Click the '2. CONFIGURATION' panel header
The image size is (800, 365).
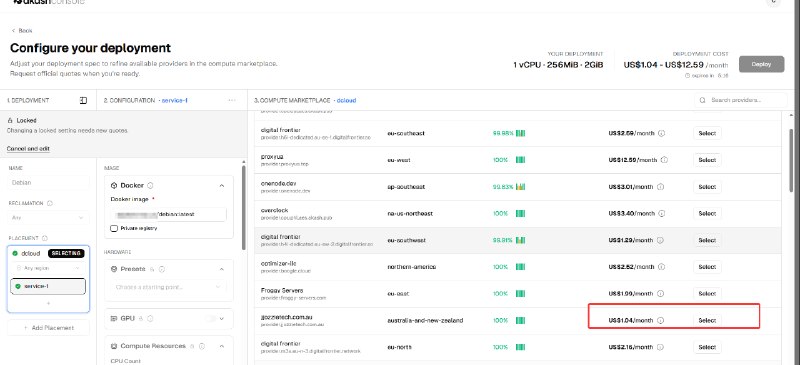click(129, 101)
